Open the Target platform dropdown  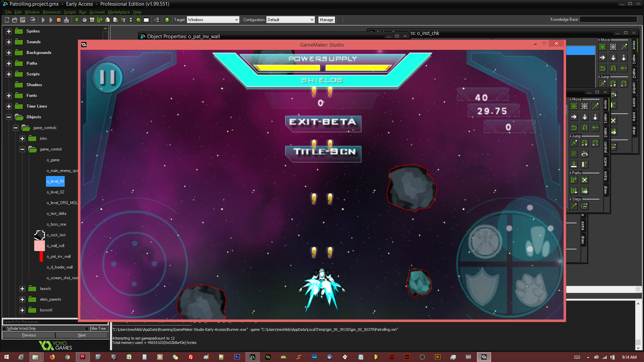point(213,20)
